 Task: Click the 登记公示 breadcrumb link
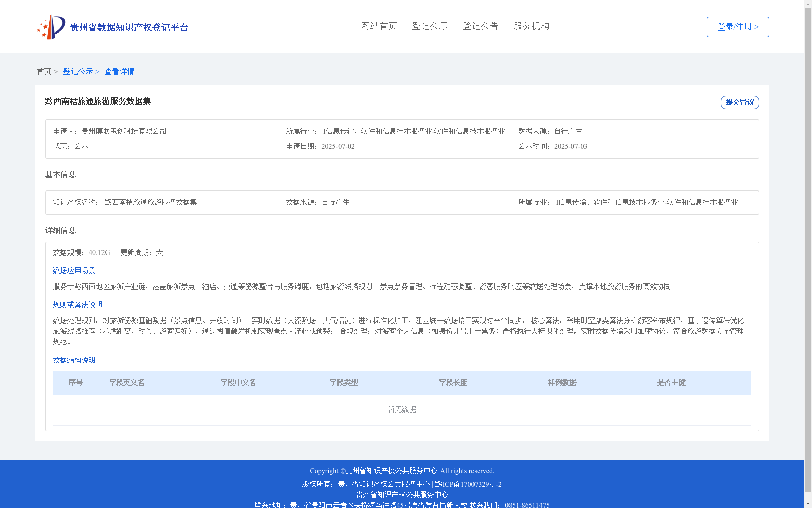(x=78, y=71)
